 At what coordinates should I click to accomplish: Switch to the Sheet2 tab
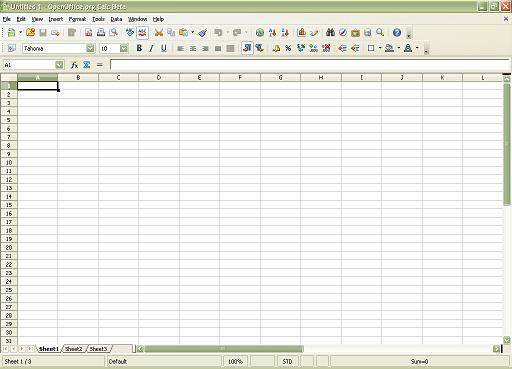[x=74, y=349]
